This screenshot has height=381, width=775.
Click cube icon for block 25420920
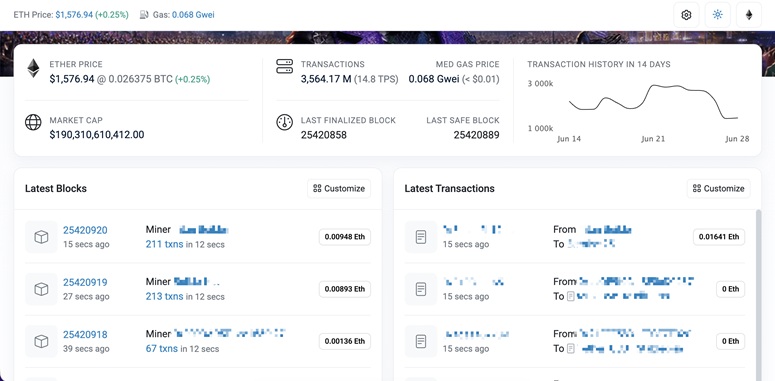click(x=41, y=237)
